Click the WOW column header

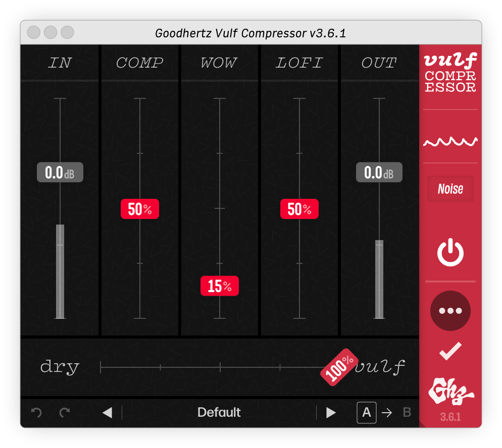219,63
